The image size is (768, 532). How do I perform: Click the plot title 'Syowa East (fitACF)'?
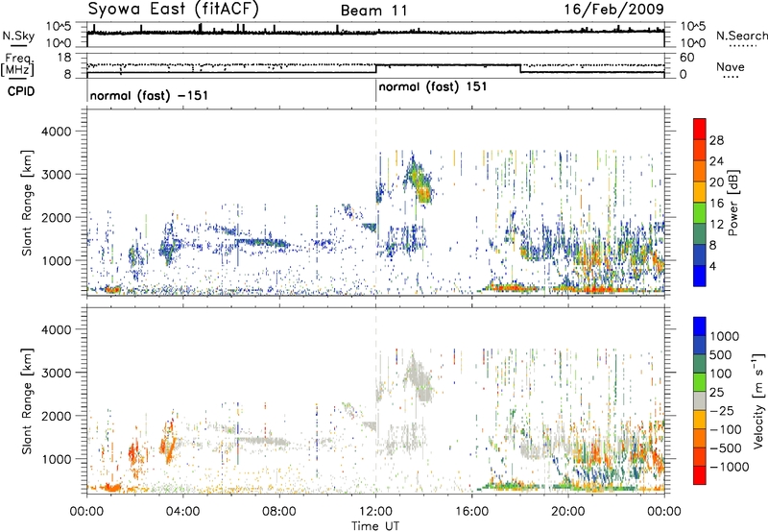[173, 9]
